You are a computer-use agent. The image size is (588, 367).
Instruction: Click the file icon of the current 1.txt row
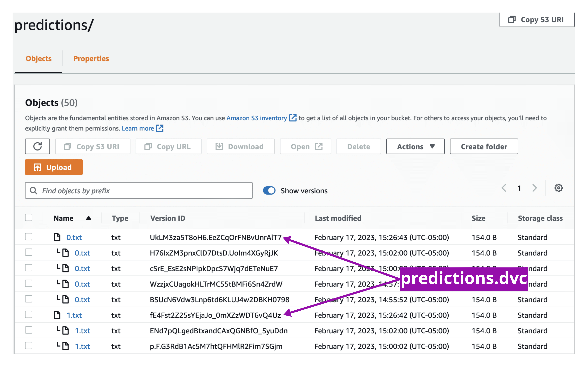pyautogui.click(x=57, y=315)
